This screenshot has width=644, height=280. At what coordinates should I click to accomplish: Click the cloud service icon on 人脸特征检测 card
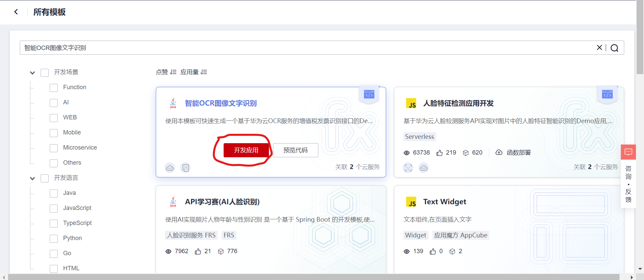pyautogui.click(x=424, y=168)
